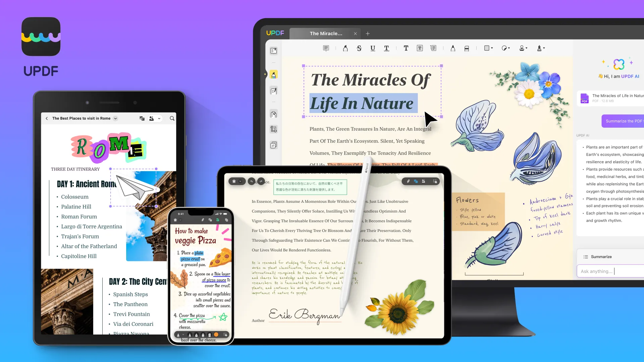Select the annotation/highlight tool in sidebar
The image size is (644, 362).
pos(274,75)
